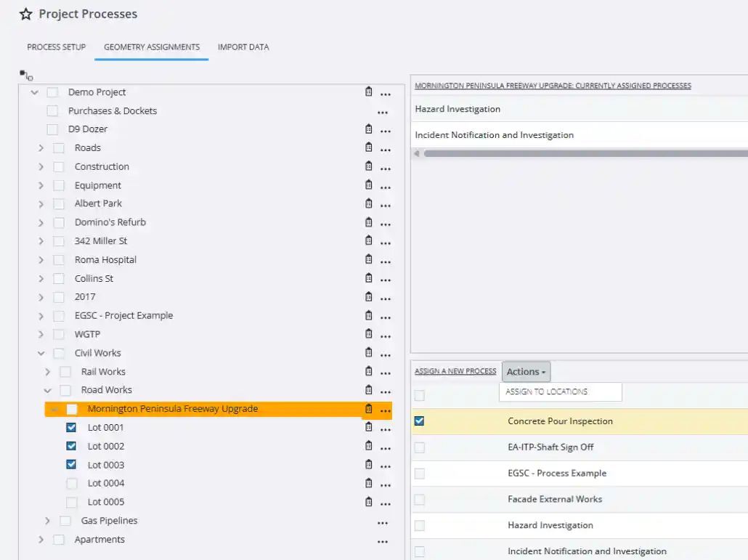
Task: Click the clipboard icon beside D9 Dozer
Action: click(x=368, y=129)
